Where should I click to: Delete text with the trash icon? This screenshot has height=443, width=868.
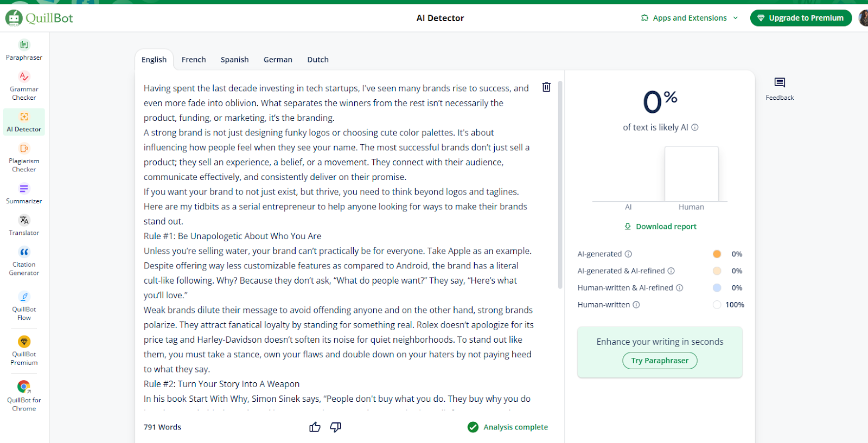(x=546, y=87)
